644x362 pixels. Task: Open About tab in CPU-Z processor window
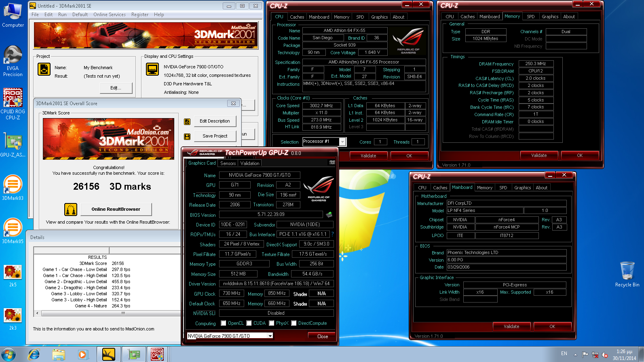coord(399,17)
